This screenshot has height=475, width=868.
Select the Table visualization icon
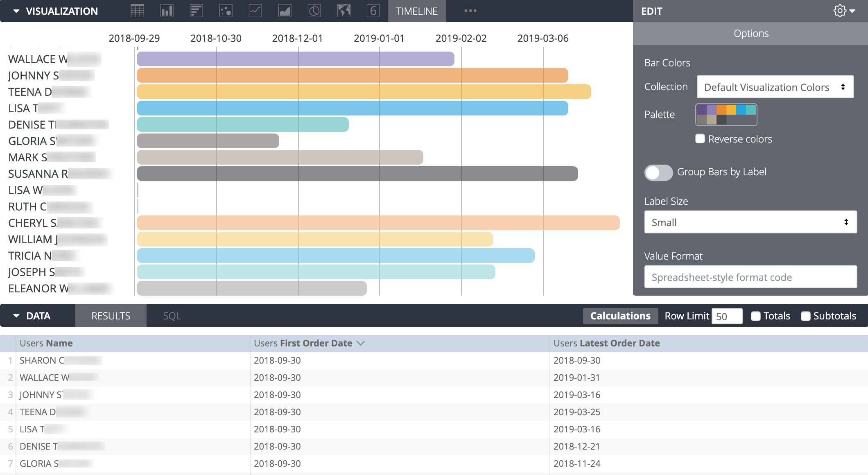137,11
